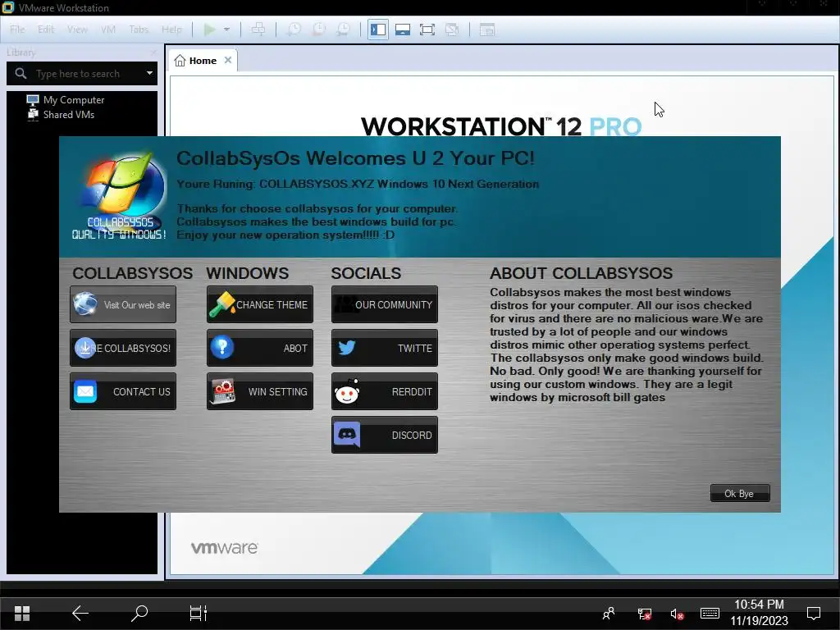Click the People icon in system tray
The image size is (840, 630).
pyautogui.click(x=609, y=614)
